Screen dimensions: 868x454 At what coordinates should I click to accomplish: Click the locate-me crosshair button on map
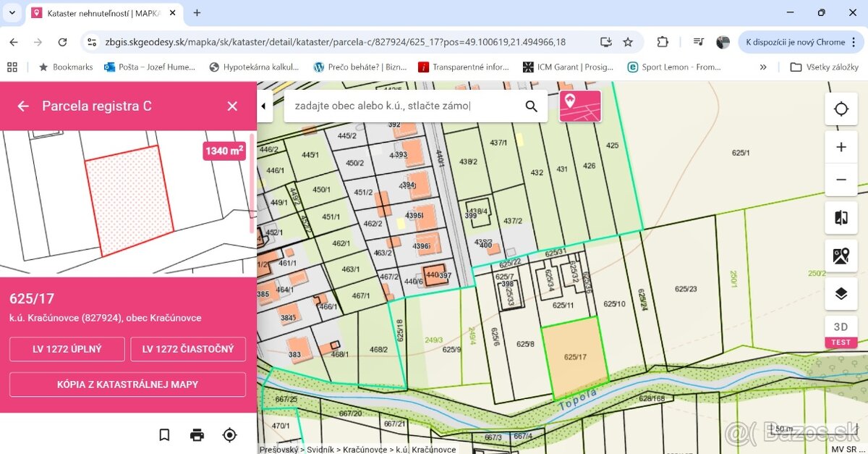[841, 109]
